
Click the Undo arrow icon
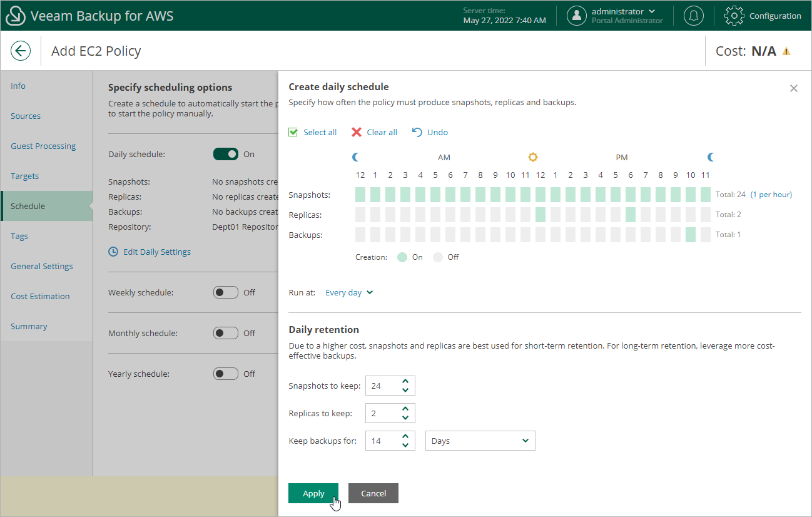click(x=417, y=132)
